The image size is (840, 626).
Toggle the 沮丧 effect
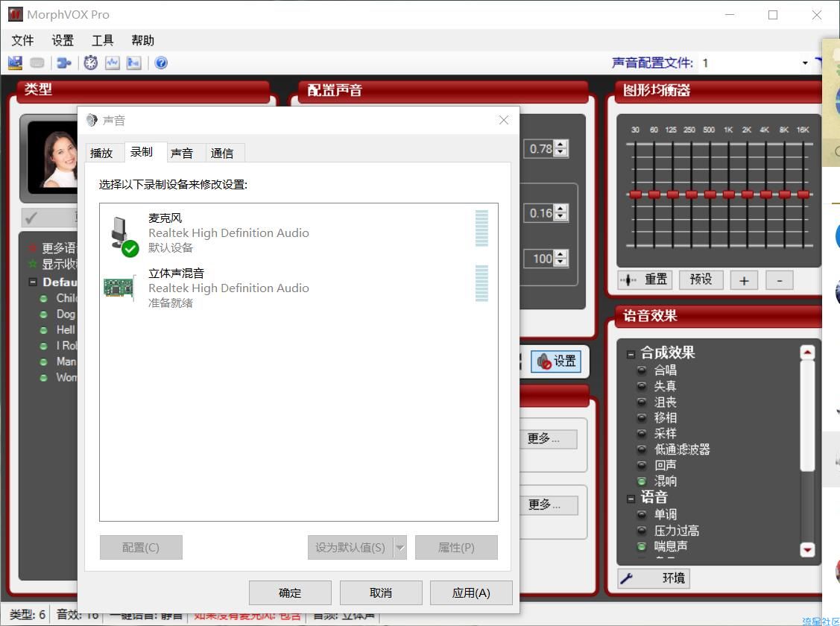click(641, 402)
